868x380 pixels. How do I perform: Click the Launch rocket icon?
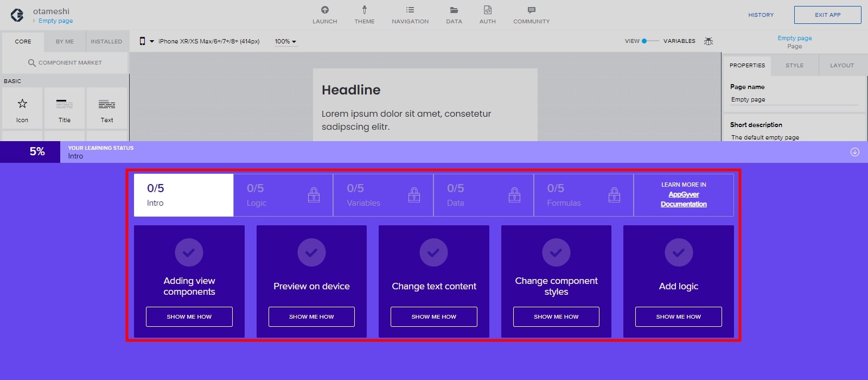click(x=324, y=10)
